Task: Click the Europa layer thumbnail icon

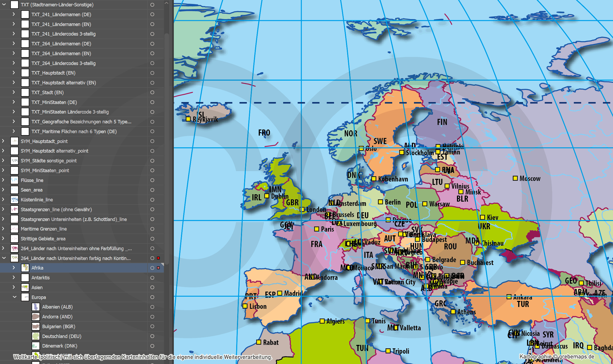Action: point(25,297)
